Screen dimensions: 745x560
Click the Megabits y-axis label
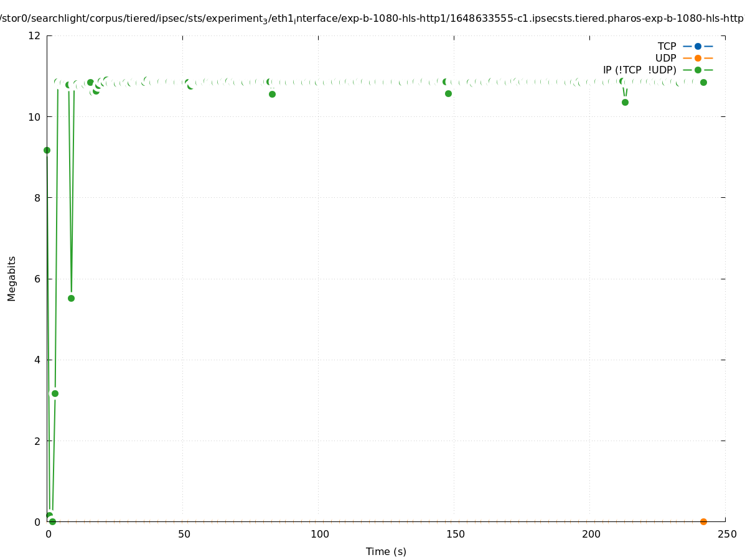[12, 278]
